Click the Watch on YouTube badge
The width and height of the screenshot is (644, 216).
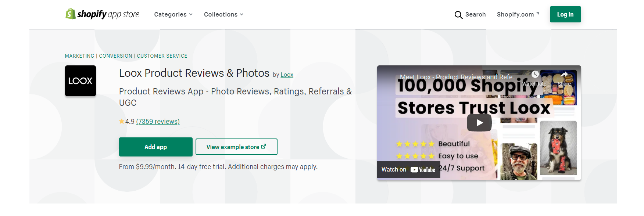(x=408, y=169)
